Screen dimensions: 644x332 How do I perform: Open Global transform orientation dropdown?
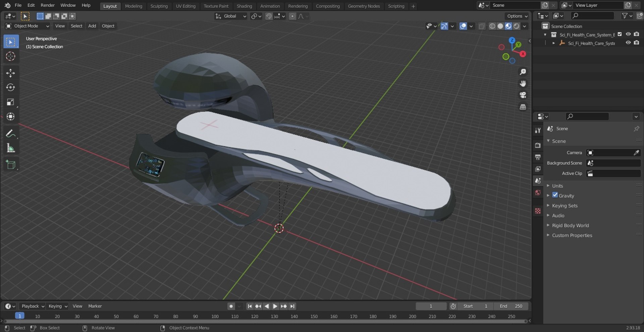(231, 16)
